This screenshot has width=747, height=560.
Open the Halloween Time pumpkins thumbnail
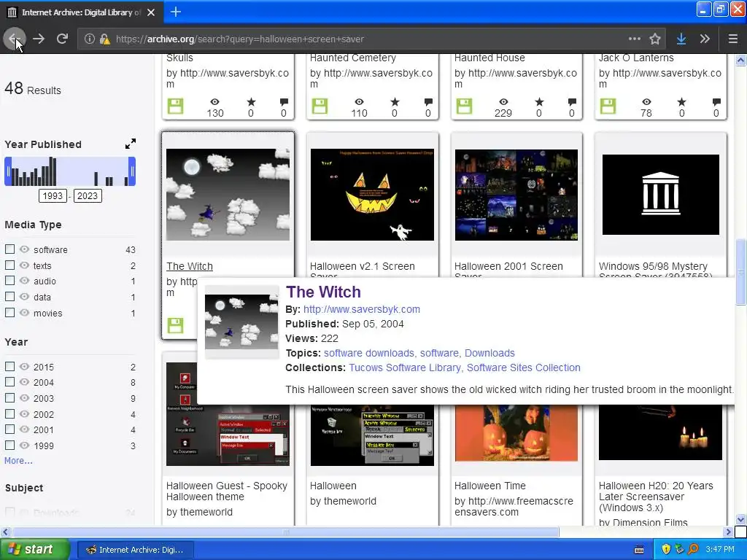pos(516,433)
